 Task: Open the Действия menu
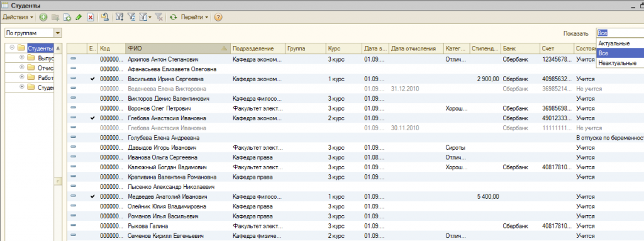(x=18, y=17)
